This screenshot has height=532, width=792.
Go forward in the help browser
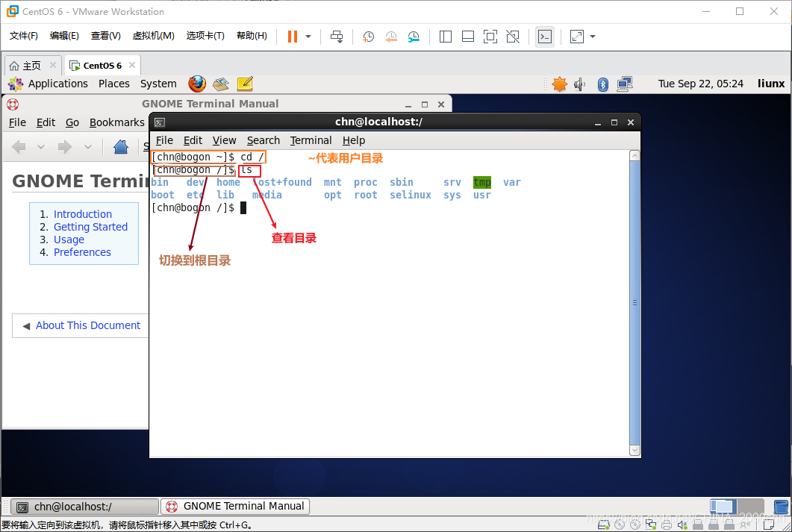pyautogui.click(x=65, y=147)
